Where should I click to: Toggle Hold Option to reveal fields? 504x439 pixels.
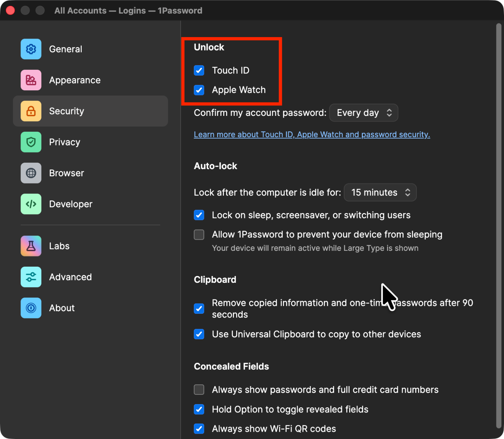coord(199,409)
